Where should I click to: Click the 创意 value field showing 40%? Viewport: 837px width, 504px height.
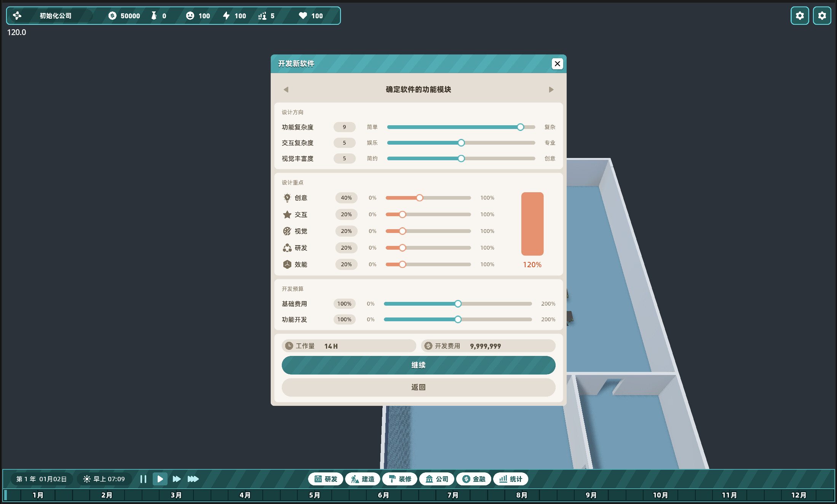click(x=346, y=198)
